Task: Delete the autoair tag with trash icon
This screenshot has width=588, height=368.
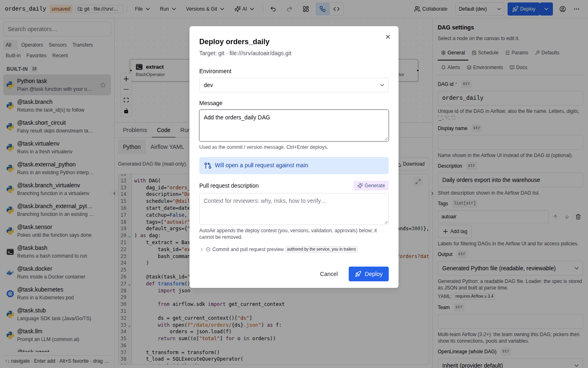Action: coord(578,217)
